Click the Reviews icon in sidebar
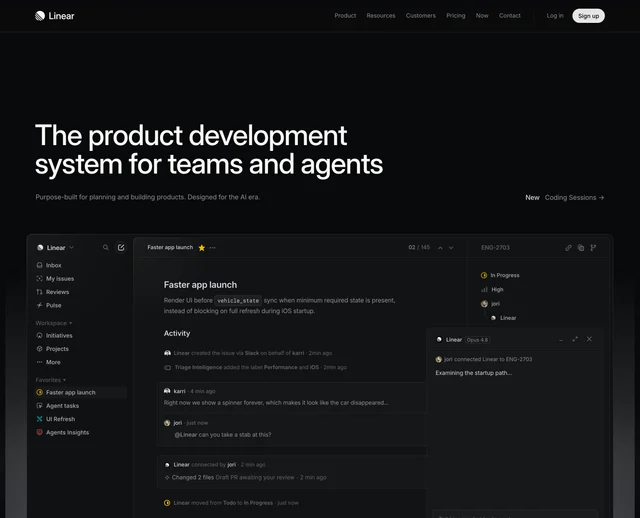 click(40, 292)
